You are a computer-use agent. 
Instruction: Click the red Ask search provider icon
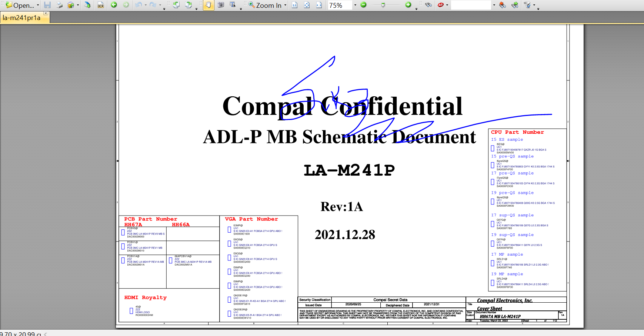pyautogui.click(x=441, y=5)
